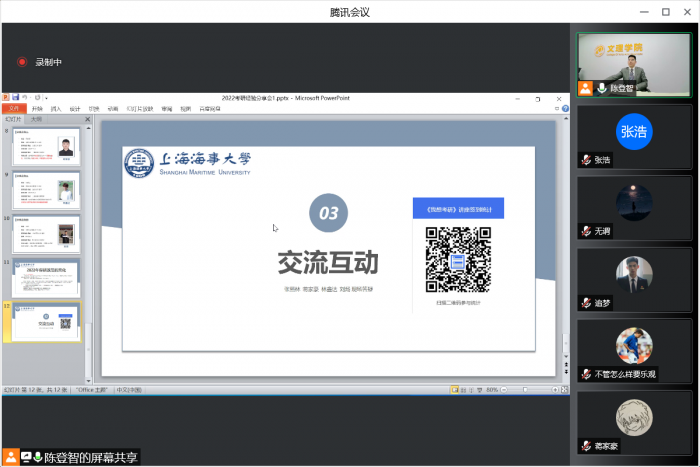
Task: Click 陈登智 microphone icon on video
Action: pyautogui.click(x=602, y=88)
